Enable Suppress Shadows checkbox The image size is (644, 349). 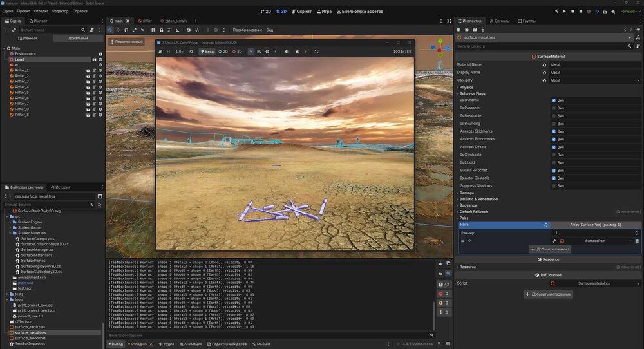coord(554,186)
